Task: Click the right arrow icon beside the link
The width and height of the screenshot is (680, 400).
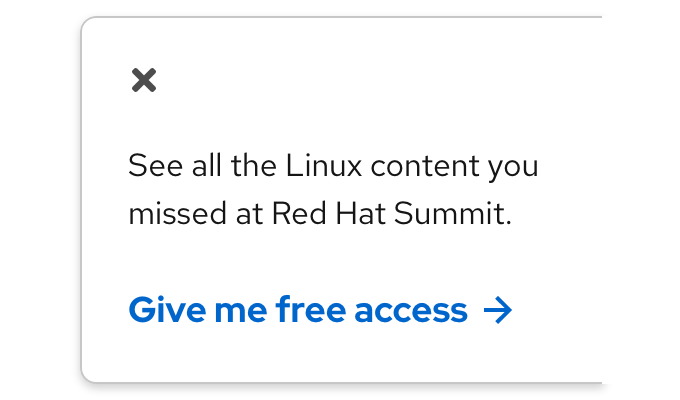Action: point(497,311)
